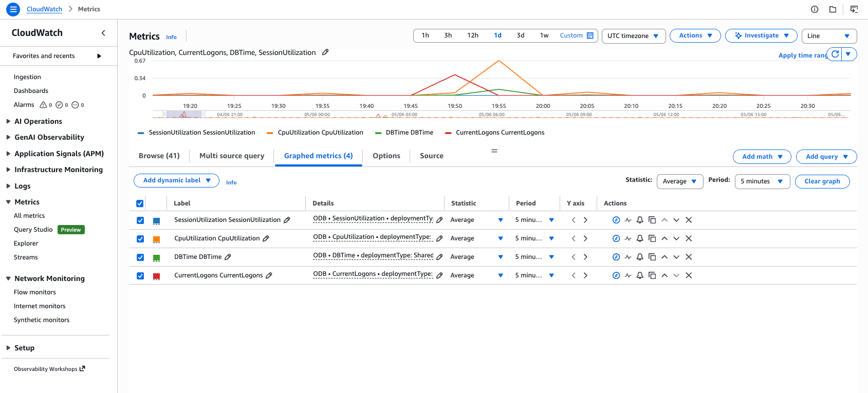This screenshot has height=393, width=868.
Task: Open Dashboards in the sidebar
Action: 31,91
